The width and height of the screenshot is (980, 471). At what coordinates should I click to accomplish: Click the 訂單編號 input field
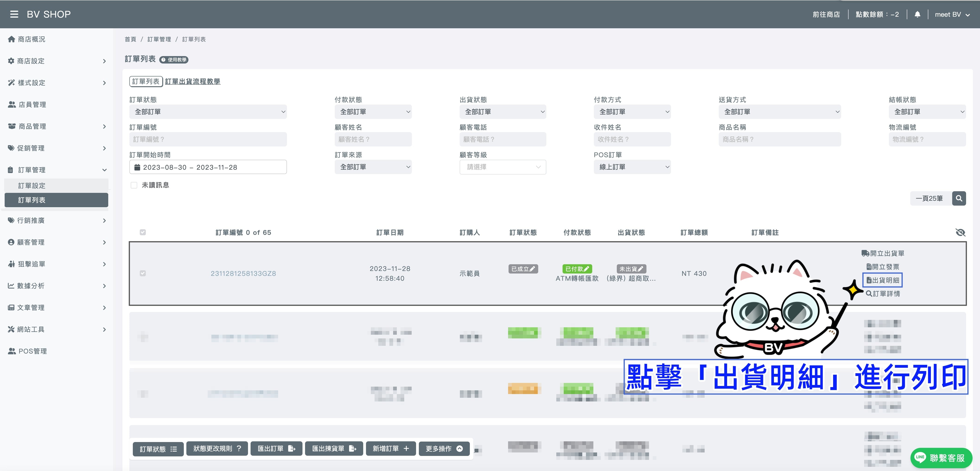(208, 139)
